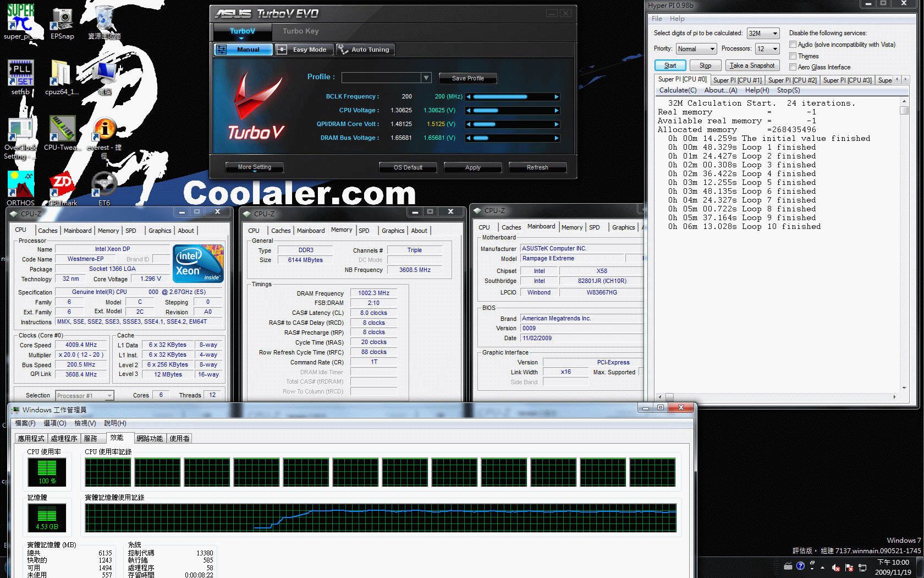
Task: Click the BCLK Frequency slider
Action: click(x=513, y=97)
